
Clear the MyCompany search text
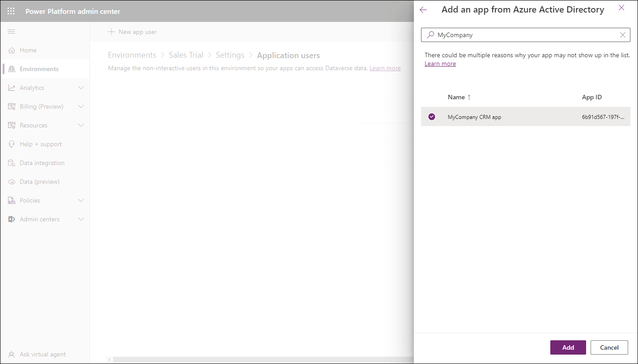point(623,35)
